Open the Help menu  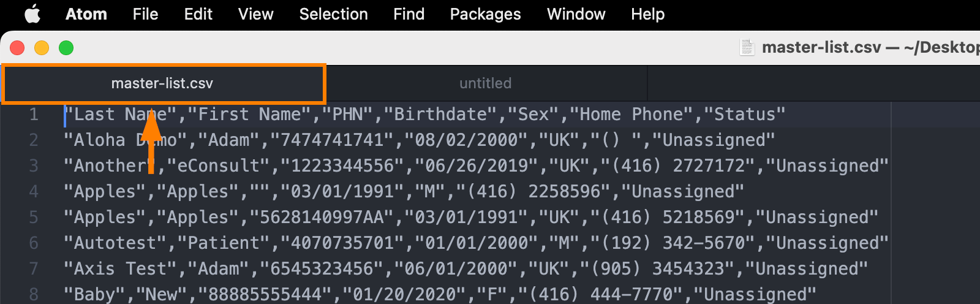coord(647,14)
